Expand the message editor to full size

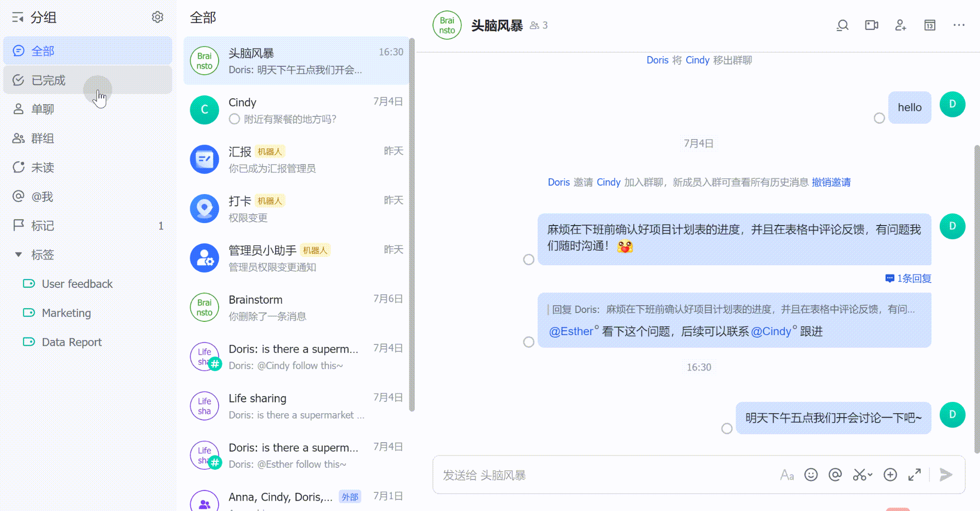click(x=914, y=475)
